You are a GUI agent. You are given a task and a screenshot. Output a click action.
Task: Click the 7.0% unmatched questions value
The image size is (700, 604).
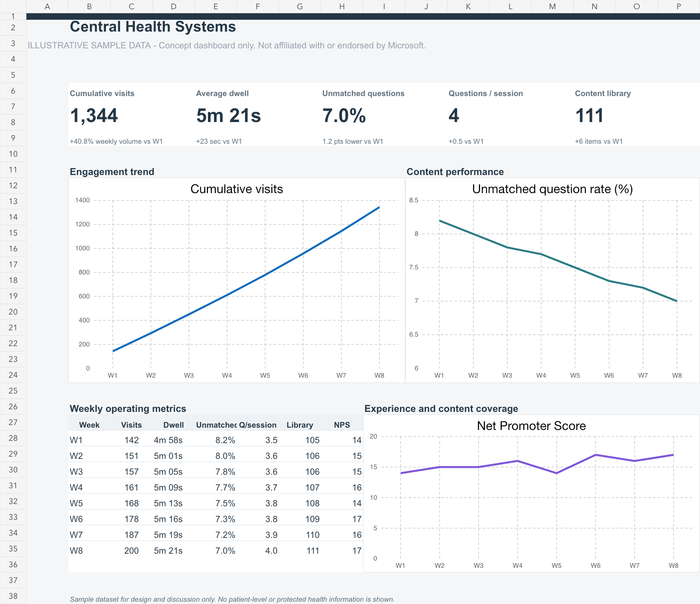coord(344,115)
